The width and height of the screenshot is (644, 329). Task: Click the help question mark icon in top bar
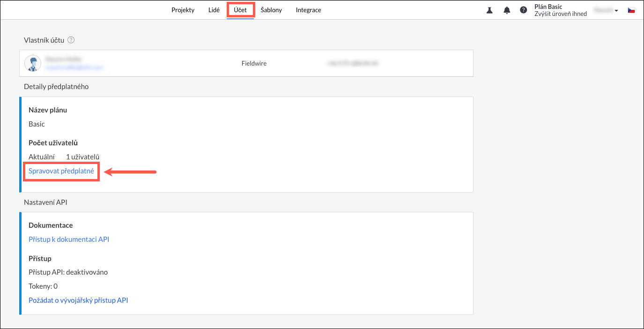pos(524,10)
